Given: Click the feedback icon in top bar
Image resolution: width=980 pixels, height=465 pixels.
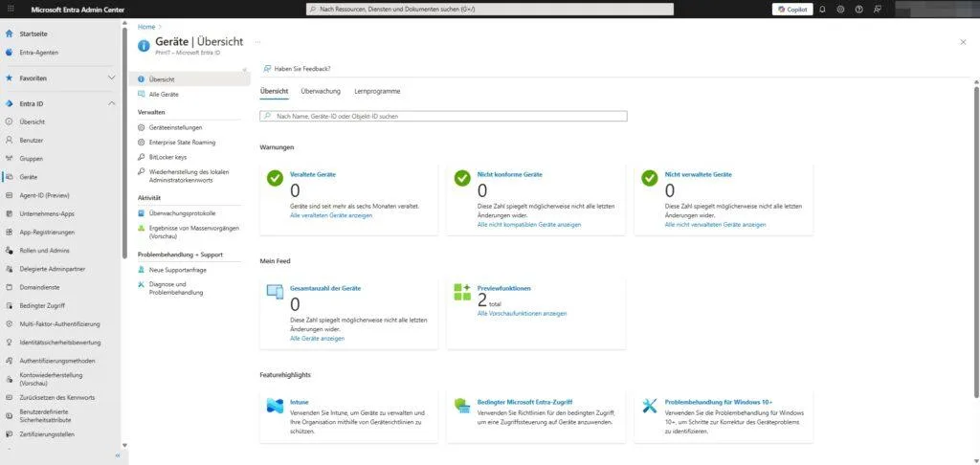Looking at the screenshot, I should point(877,10).
